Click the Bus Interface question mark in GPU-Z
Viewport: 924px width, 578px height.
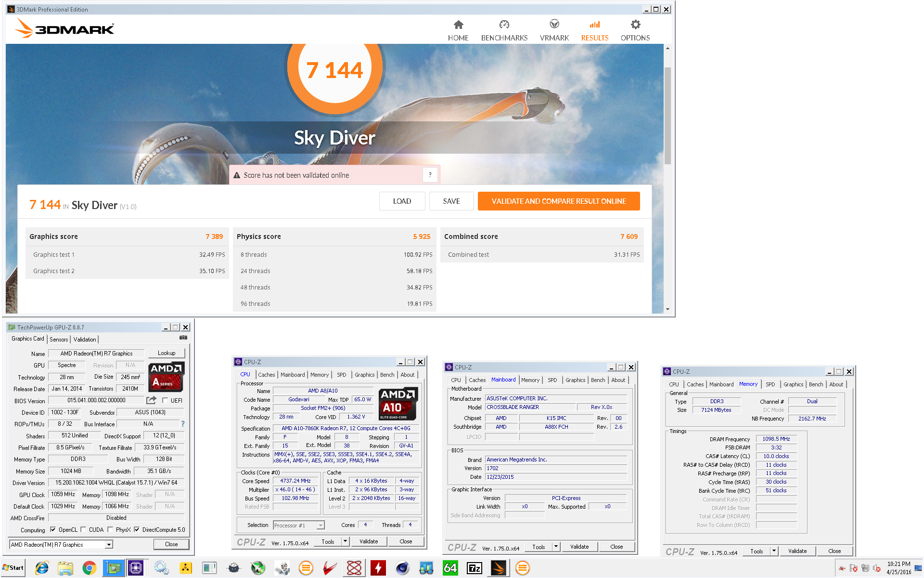(183, 424)
